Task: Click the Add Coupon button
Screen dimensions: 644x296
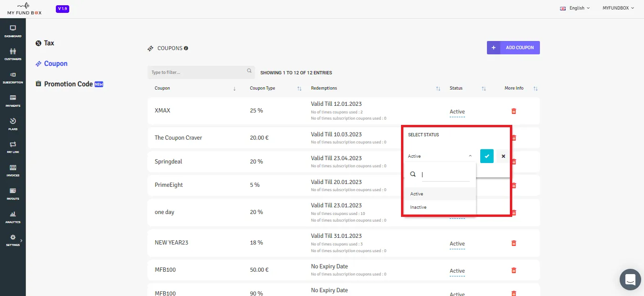Action: tap(513, 48)
